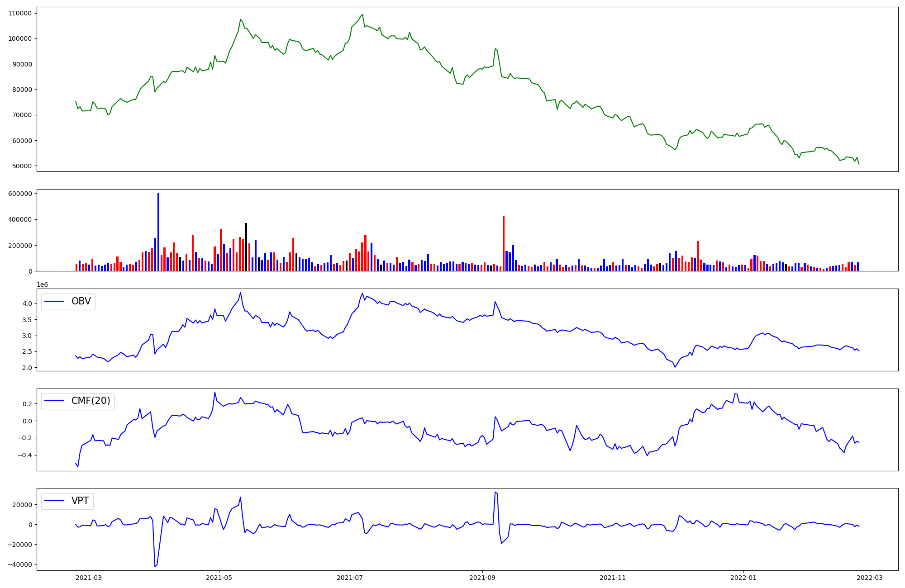Click the 1e6 exponent label above OBV axis
Image resolution: width=905 pixels, height=588 pixels.
pos(42,285)
